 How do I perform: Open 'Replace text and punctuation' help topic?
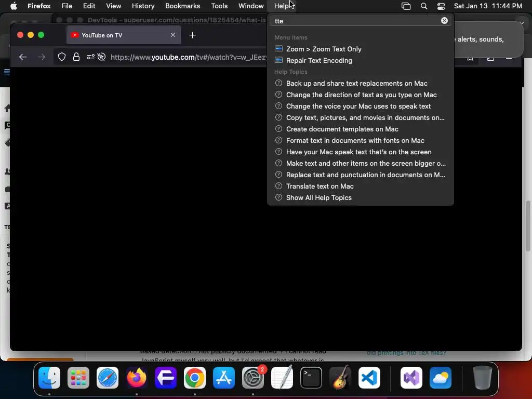[x=361, y=175]
